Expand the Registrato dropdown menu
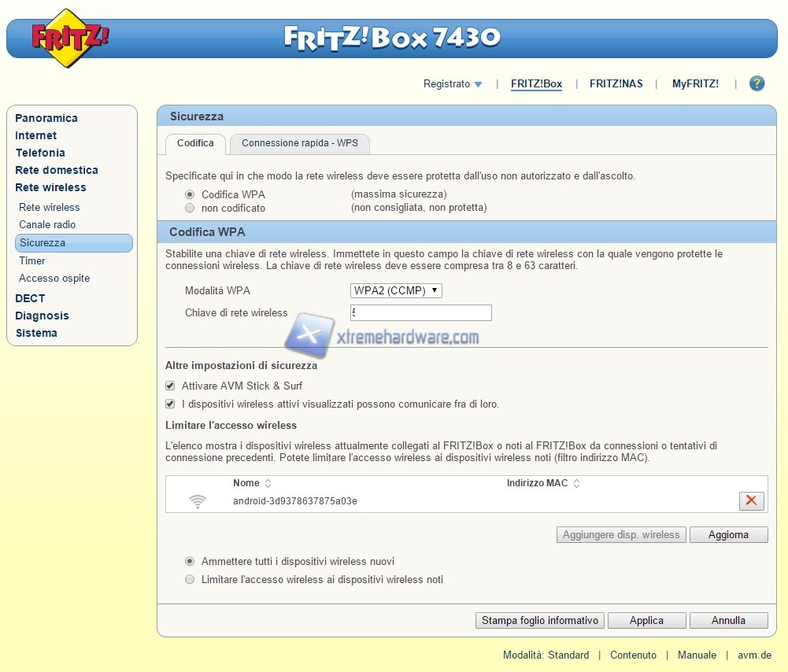788x672 pixels. pyautogui.click(x=453, y=84)
